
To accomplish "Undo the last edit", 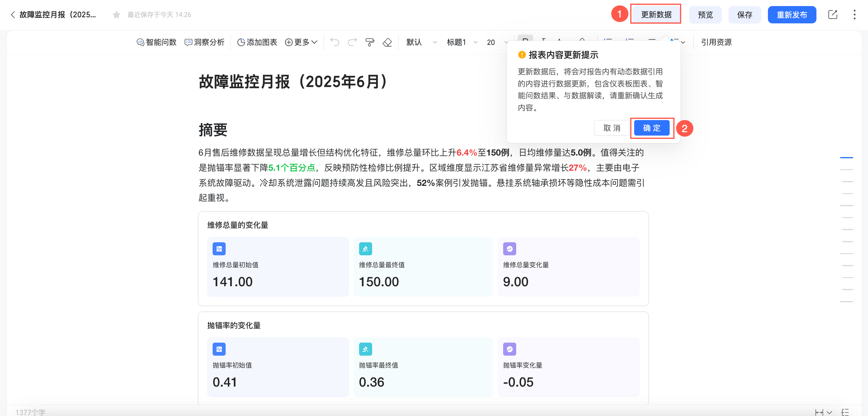I will coord(335,42).
